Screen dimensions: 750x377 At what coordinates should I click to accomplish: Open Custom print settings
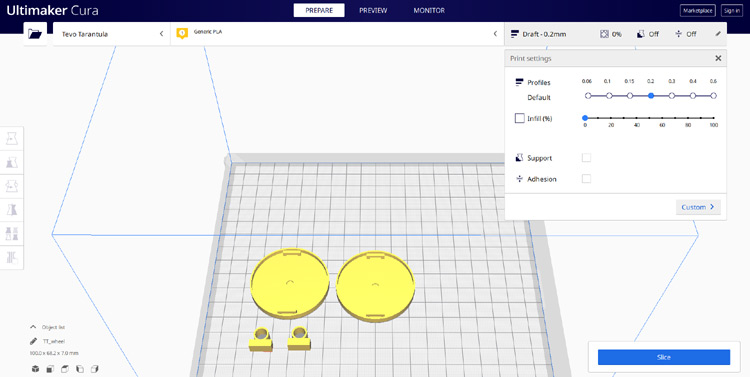click(698, 207)
